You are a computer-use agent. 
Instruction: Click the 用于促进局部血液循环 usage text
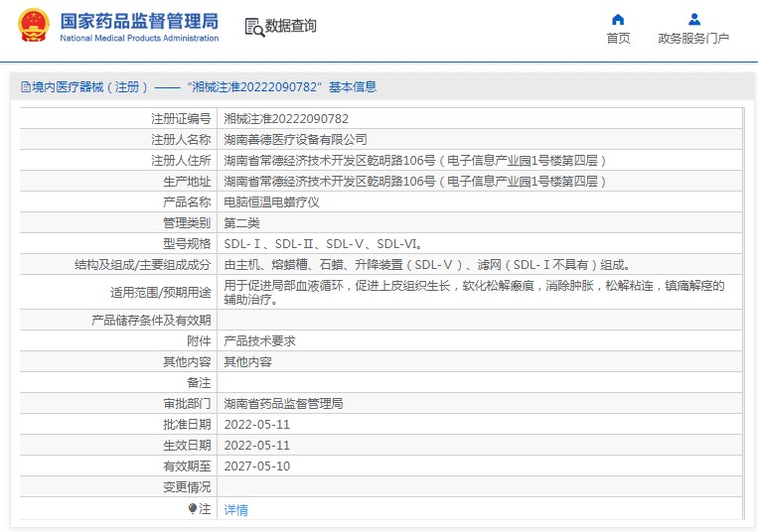click(x=474, y=292)
